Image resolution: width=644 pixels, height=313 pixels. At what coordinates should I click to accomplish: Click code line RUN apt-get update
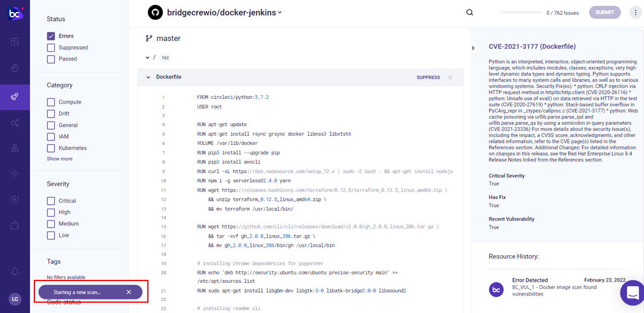click(x=222, y=125)
